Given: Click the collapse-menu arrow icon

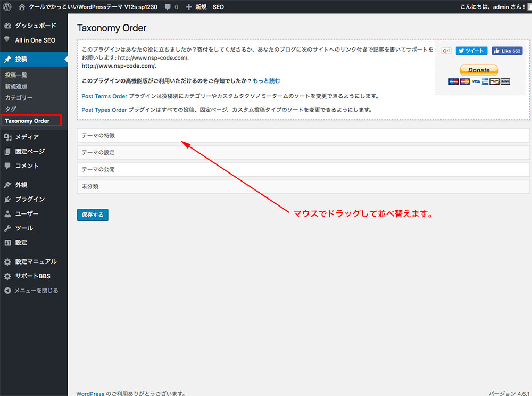Looking at the screenshot, I should pos(7,291).
